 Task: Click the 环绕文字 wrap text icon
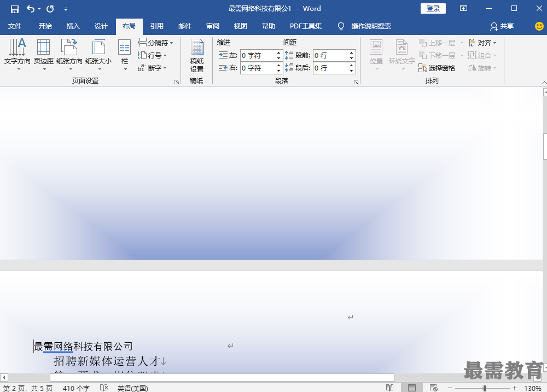point(401,55)
